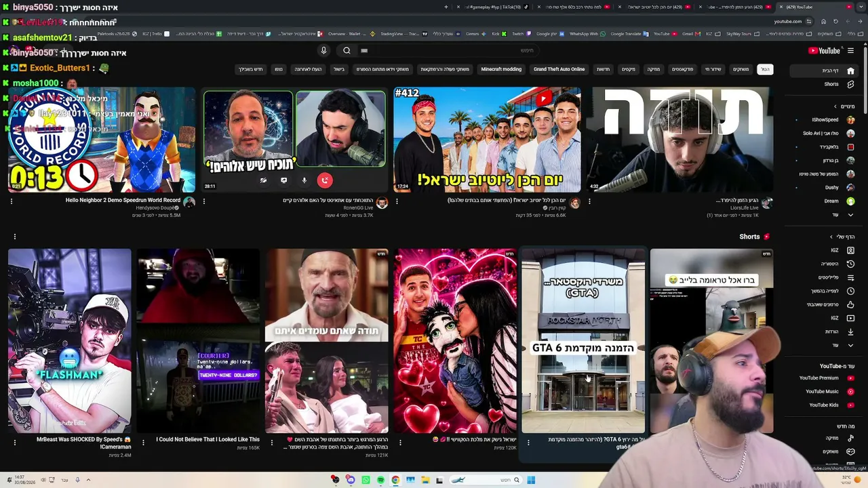Open the Shorts shelf three-dot menu
The width and height of the screenshot is (868, 488).
coord(14,237)
